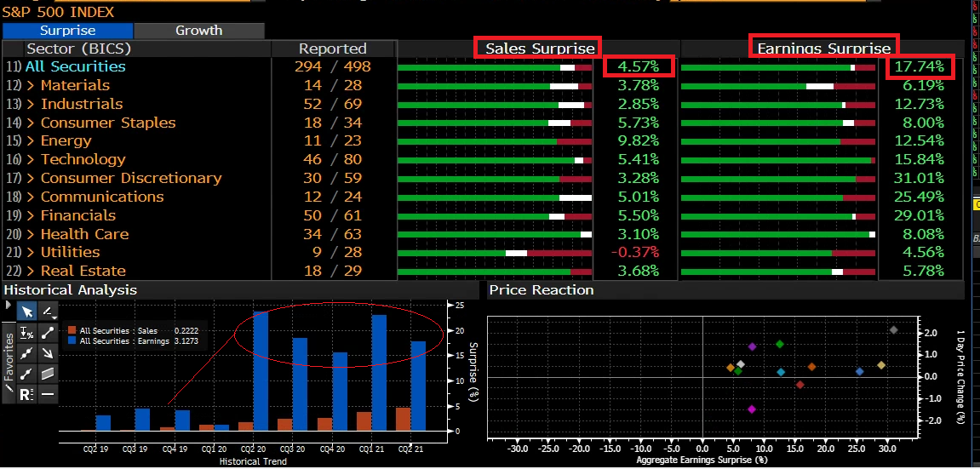Expand the chart toolbar panel triangle
Screen dimensions: 980x469
point(9,304)
